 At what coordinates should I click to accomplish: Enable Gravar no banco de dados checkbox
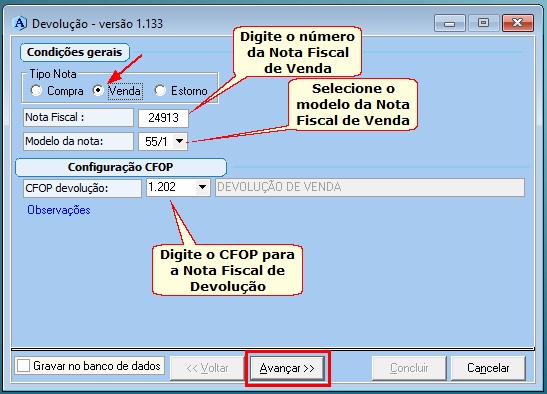point(23,366)
